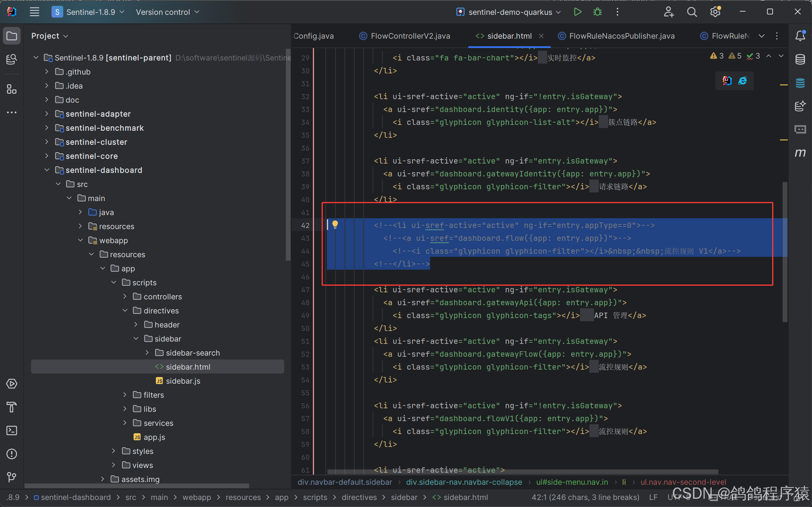Open the hamburger main menu

pos(34,12)
